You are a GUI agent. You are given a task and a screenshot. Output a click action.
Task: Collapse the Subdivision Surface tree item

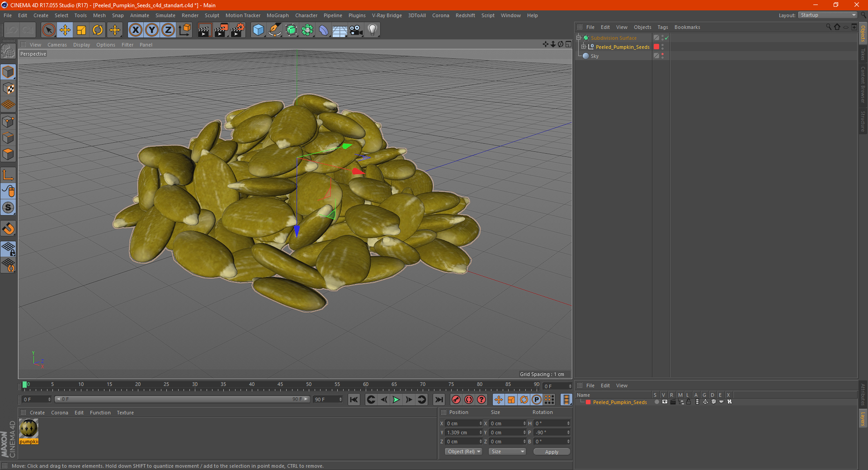click(x=578, y=38)
